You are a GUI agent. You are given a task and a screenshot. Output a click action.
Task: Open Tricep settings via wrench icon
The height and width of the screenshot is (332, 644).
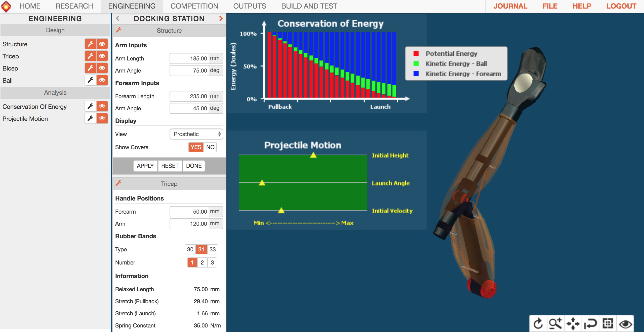pos(90,56)
